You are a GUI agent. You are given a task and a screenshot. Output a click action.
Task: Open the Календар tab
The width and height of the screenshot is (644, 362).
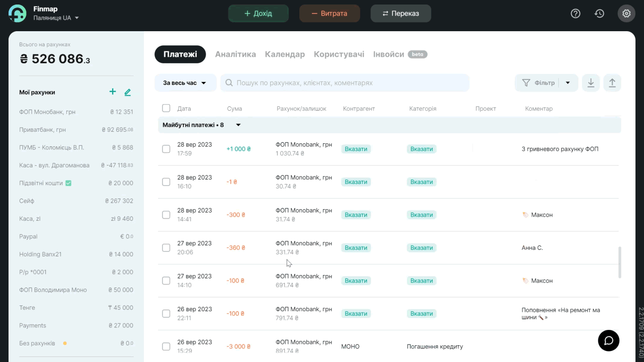click(x=285, y=54)
